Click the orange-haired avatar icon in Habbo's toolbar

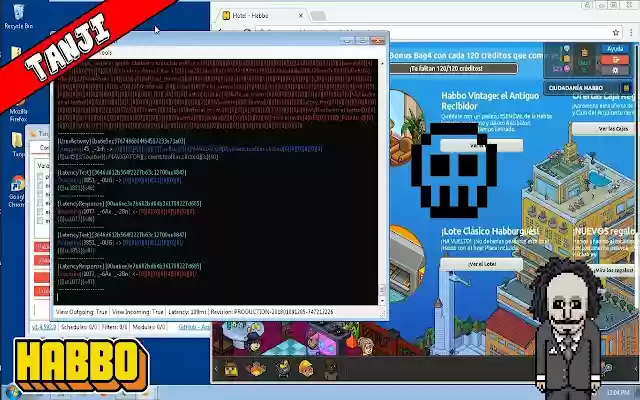(x=306, y=369)
